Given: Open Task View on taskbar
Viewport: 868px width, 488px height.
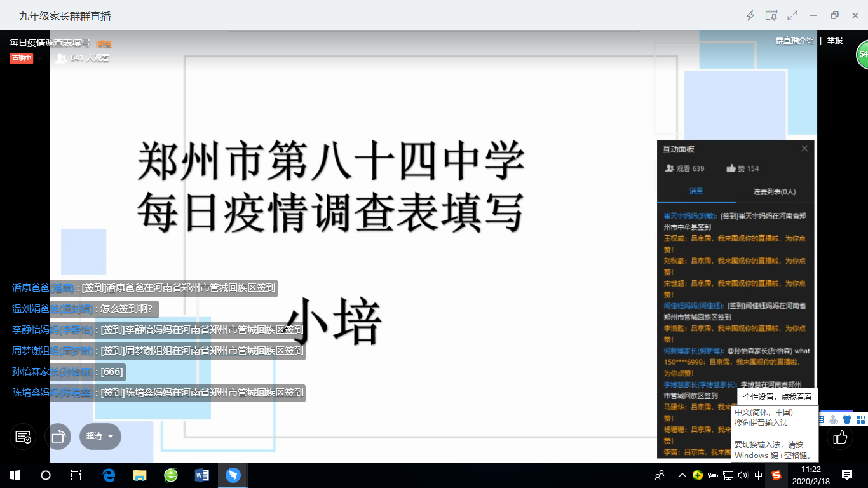Looking at the screenshot, I should point(76,475).
